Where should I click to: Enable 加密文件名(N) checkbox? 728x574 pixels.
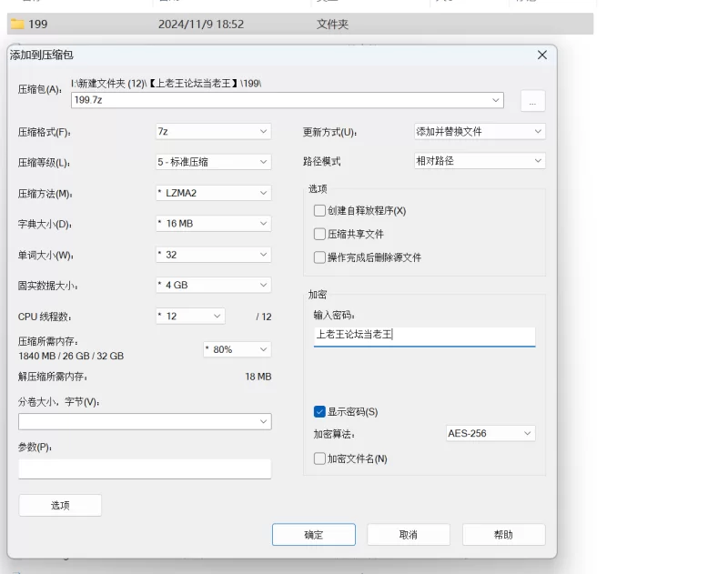(319, 458)
